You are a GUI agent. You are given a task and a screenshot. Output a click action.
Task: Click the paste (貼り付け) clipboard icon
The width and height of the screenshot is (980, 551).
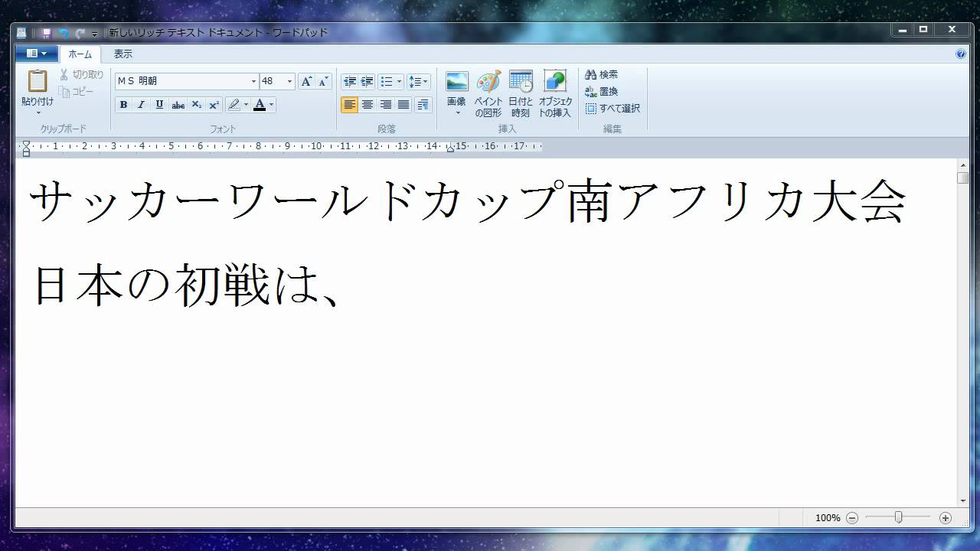coord(38,81)
